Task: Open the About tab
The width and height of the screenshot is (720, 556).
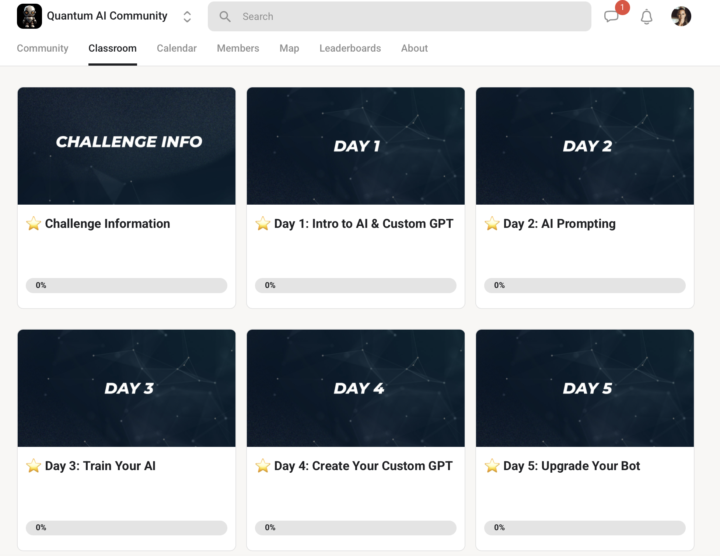Action: pos(414,48)
